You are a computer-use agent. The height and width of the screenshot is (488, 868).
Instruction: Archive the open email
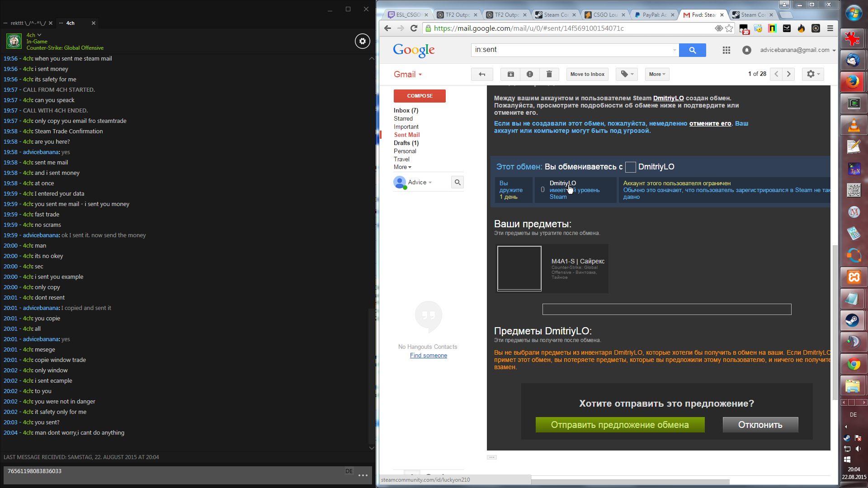click(x=510, y=74)
